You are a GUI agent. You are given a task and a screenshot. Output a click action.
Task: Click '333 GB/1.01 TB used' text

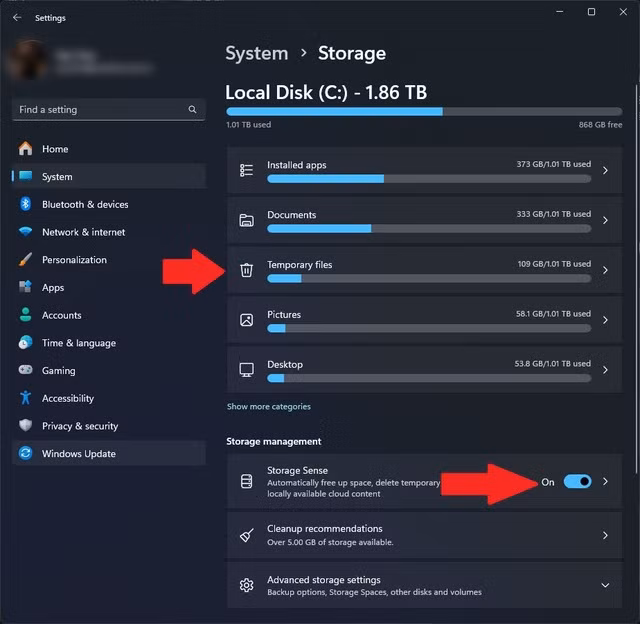(x=553, y=214)
